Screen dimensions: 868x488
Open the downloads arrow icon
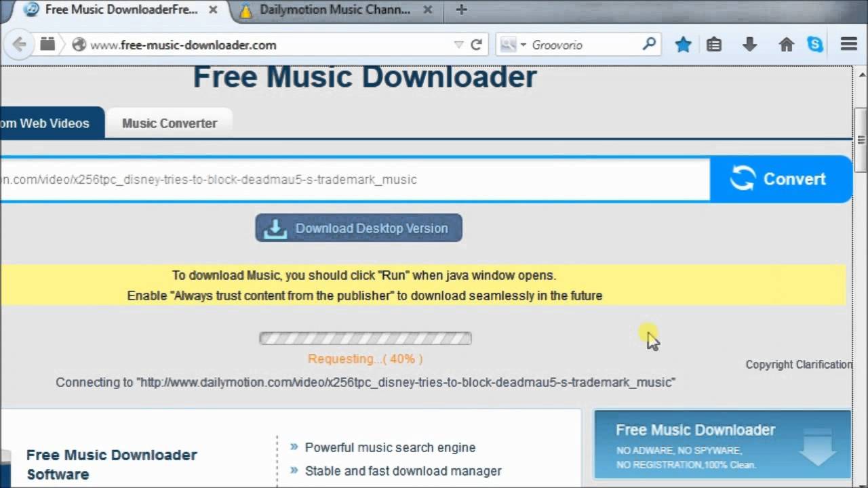749,45
